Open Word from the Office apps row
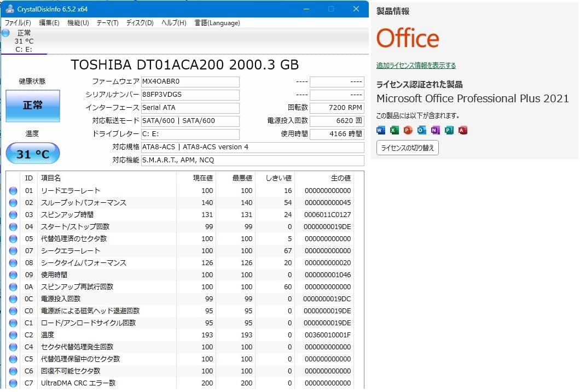The height and width of the screenshot is (392, 580). tap(380, 130)
